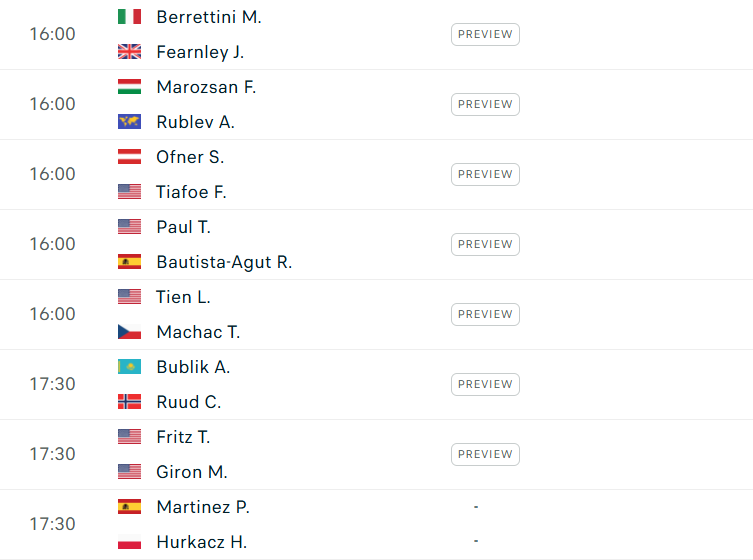Click the Kazakhstan flag beside Bublik A.
Viewport: 753px width, 560px height.
tap(129, 367)
